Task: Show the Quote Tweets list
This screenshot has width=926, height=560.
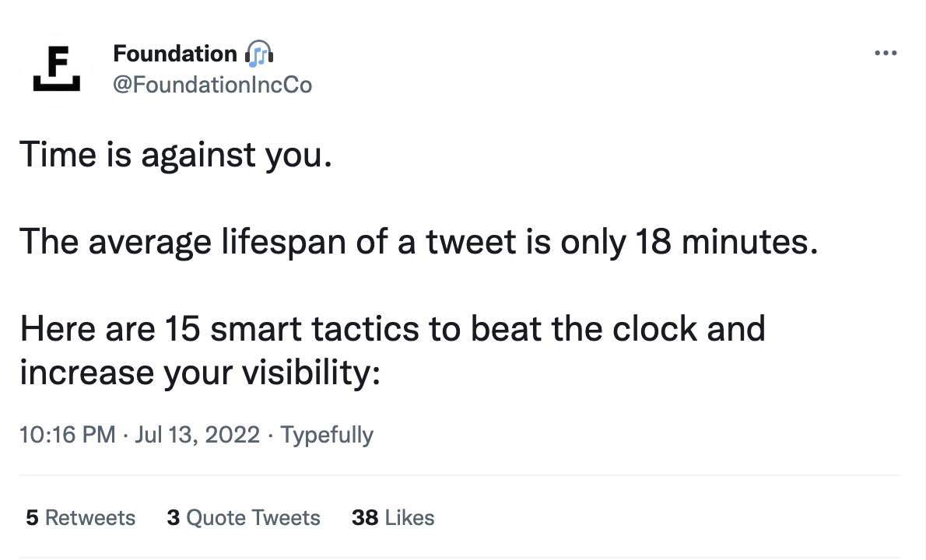Action: click(x=253, y=518)
